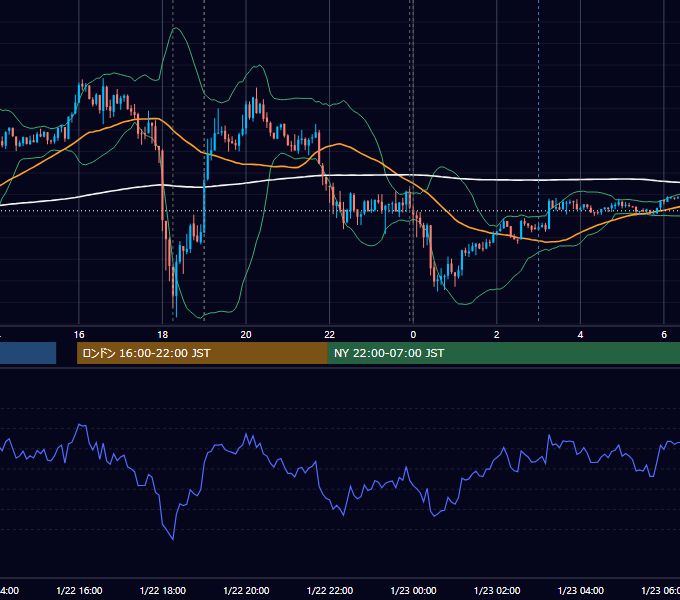Image resolution: width=680 pixels, height=600 pixels.
Task: Click the upper axis label 6
Action: click(664, 335)
